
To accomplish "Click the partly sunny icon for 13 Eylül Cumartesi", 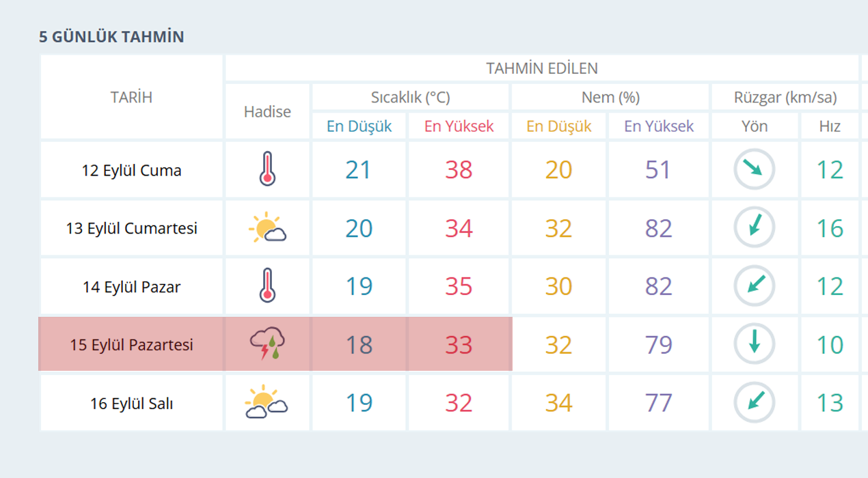I will point(267,228).
